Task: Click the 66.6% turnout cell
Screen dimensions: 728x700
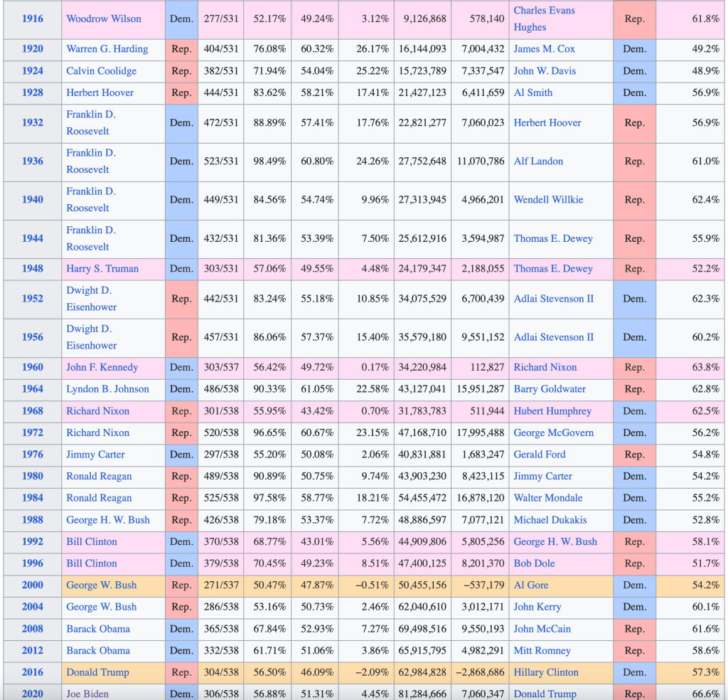Action: (x=705, y=694)
